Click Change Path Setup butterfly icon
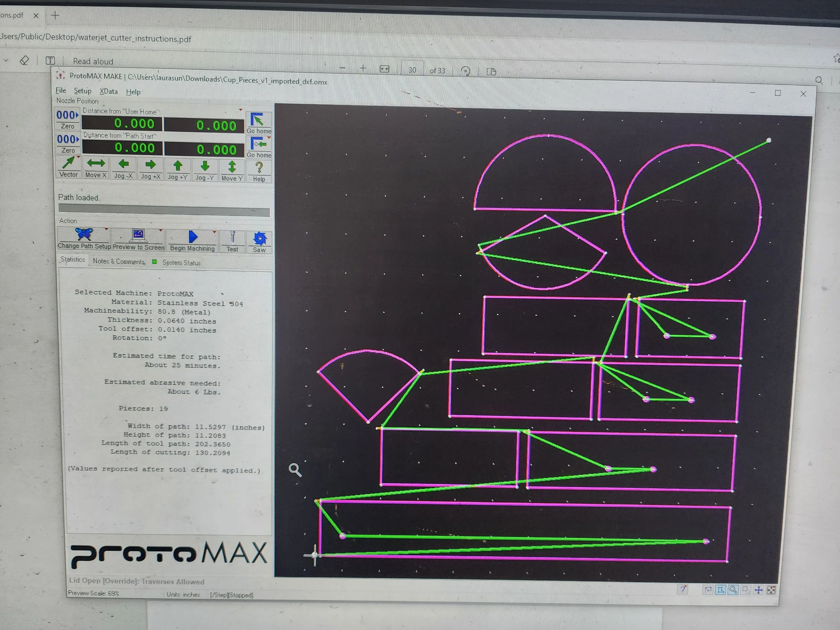This screenshot has width=840, height=630. coord(84,238)
